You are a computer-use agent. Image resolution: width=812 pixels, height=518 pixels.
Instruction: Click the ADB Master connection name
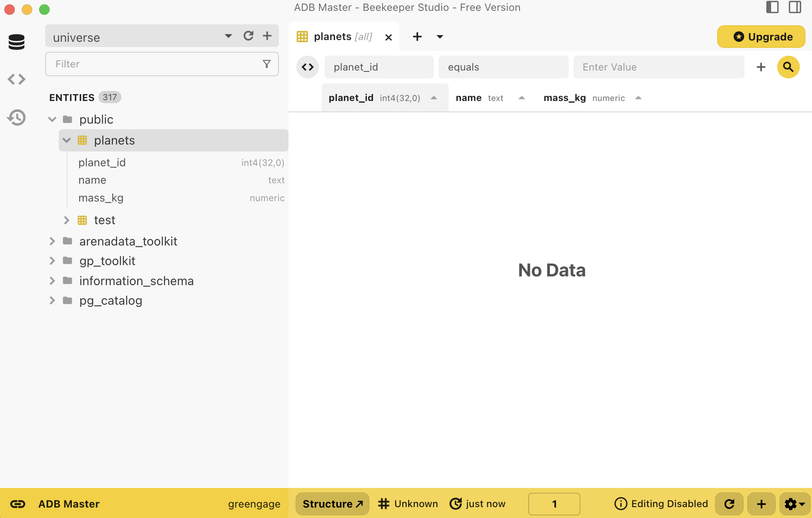click(x=69, y=504)
